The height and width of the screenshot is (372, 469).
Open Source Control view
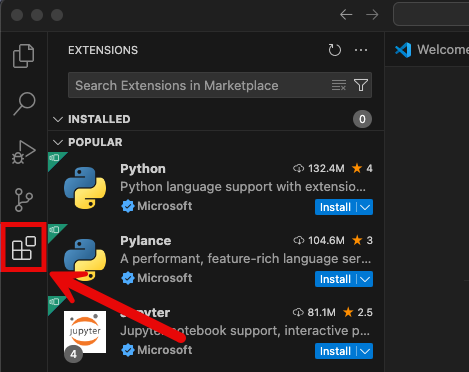click(24, 200)
